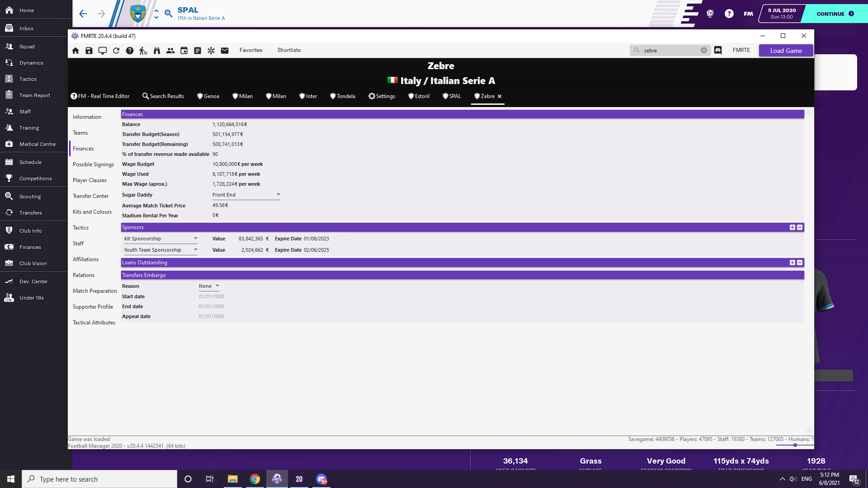868x488 pixels.
Task: Adjust the zoom slider at bottom right
Action: point(795,446)
